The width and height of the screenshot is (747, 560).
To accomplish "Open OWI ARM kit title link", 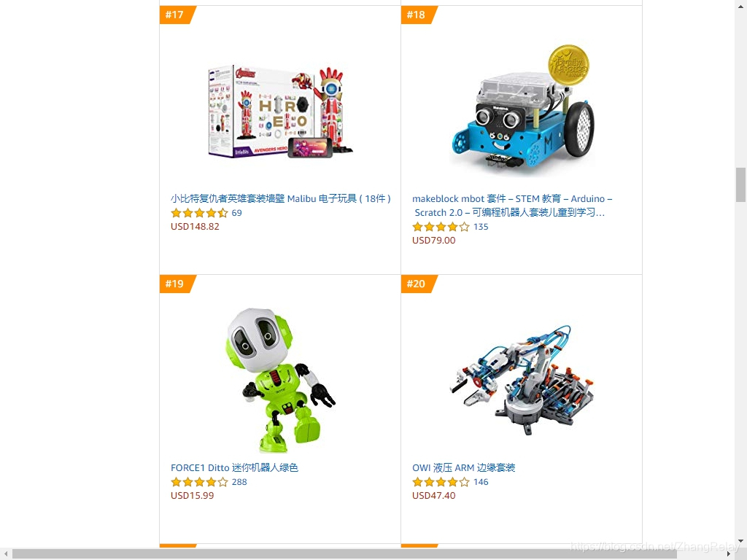I will coord(463,467).
